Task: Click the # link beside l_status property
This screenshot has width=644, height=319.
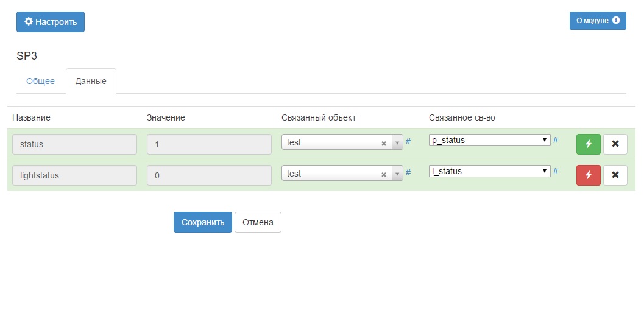Action: (556, 171)
